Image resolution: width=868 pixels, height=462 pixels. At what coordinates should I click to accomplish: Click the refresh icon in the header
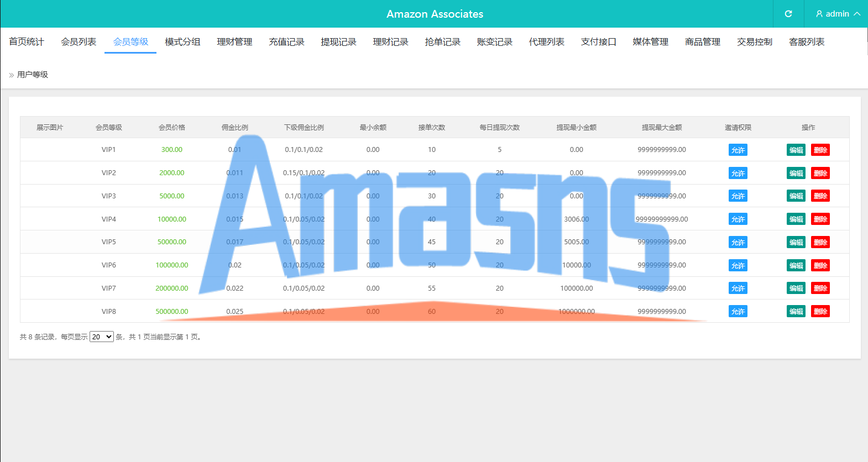pos(788,14)
